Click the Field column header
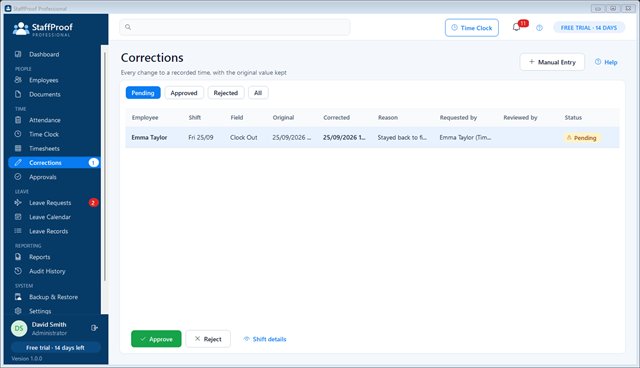Viewport: 640px width, 368px height. coord(237,117)
